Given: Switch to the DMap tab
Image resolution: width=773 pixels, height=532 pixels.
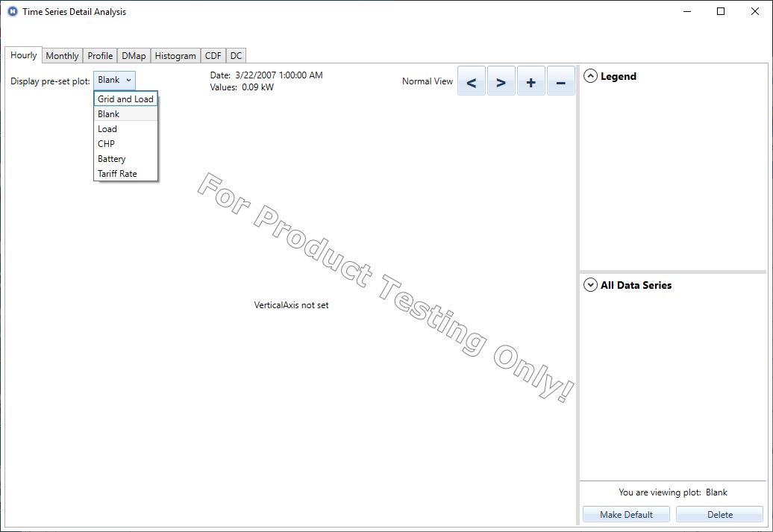Looking at the screenshot, I should (x=134, y=56).
